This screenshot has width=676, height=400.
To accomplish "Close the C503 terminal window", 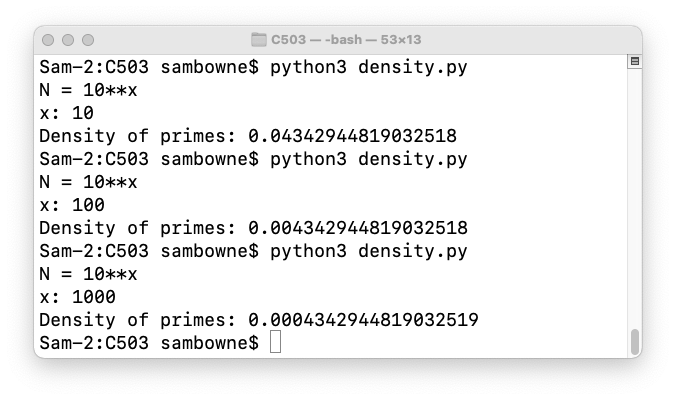I will click(x=51, y=40).
